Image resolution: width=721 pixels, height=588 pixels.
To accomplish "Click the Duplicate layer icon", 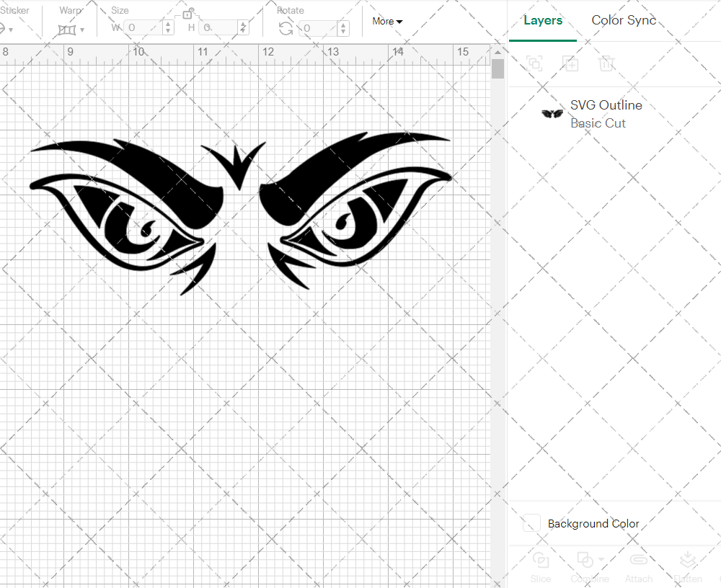I will [x=570, y=63].
